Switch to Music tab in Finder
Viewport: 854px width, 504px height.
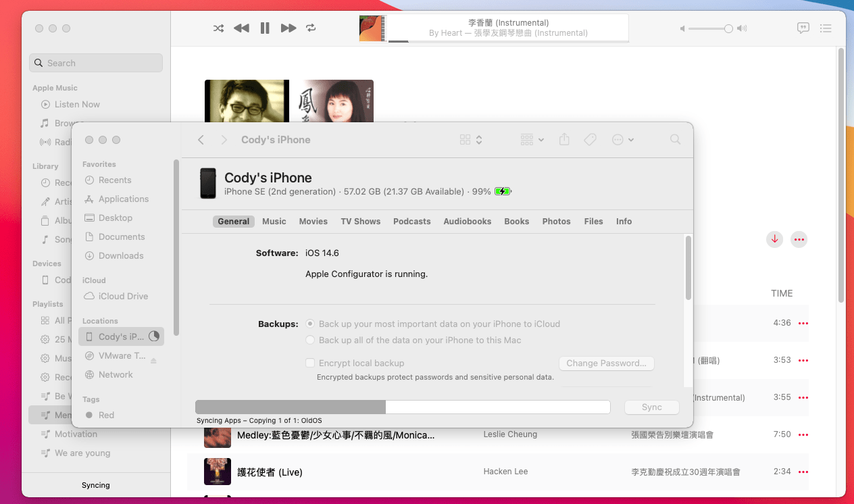pos(274,222)
